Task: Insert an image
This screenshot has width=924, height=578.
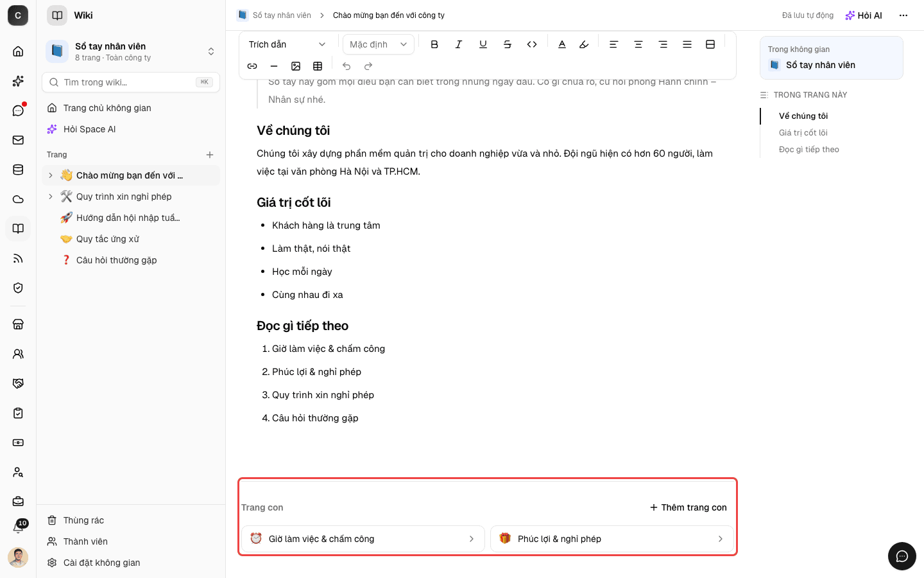Action: click(x=296, y=66)
